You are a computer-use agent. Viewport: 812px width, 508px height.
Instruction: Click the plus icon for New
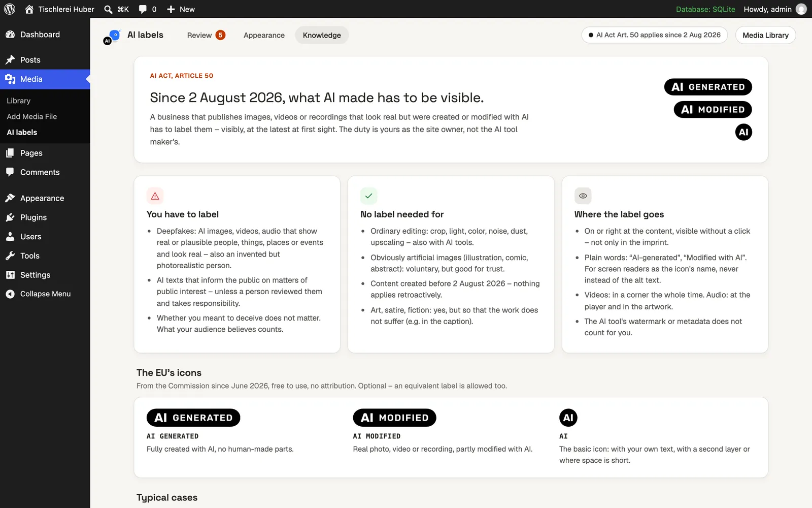click(171, 9)
